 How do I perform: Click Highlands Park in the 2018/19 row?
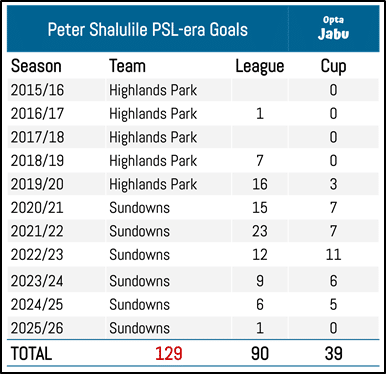(153, 161)
